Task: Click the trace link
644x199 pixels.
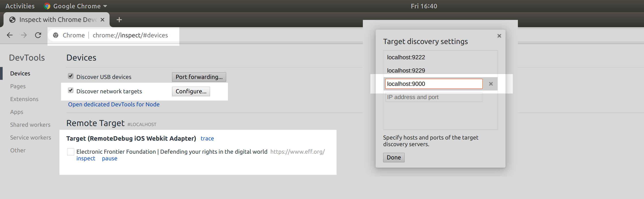Action: (x=207, y=138)
